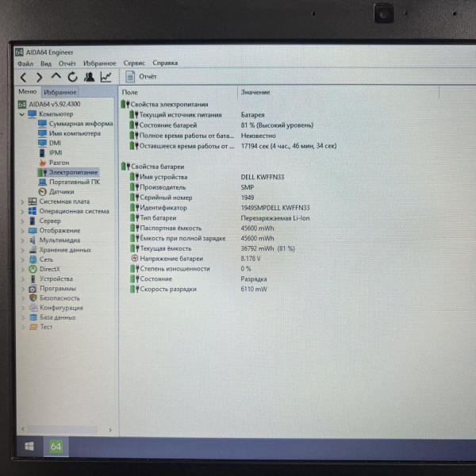Click the sidebar horizontal scrollbar right arrow
The width and height of the screenshot is (476, 476).
[x=110, y=429]
